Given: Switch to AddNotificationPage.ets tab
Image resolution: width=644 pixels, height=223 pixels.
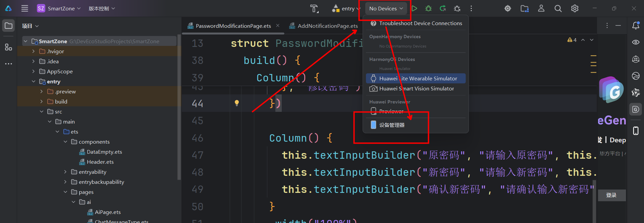Looking at the screenshot, I should [x=327, y=26].
